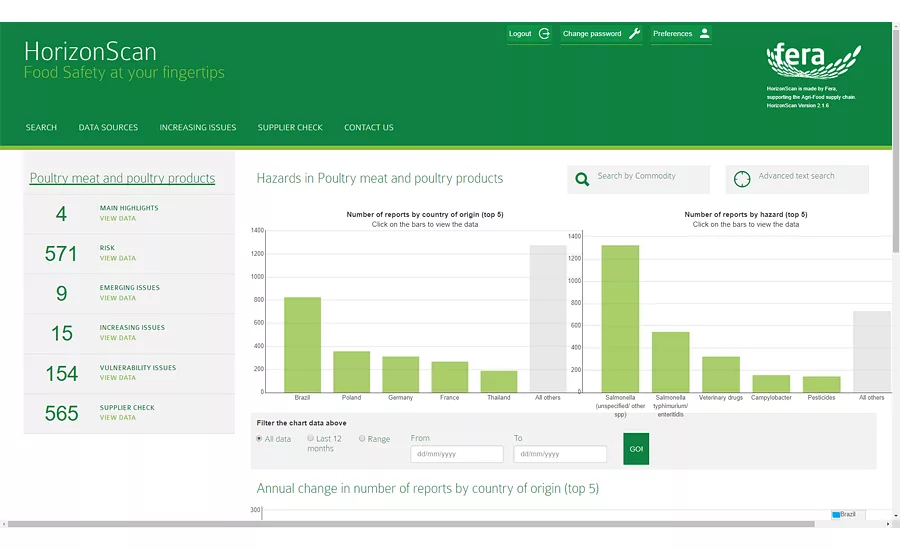Select the Range radio button
This screenshot has height=550, width=900.
[x=362, y=439]
